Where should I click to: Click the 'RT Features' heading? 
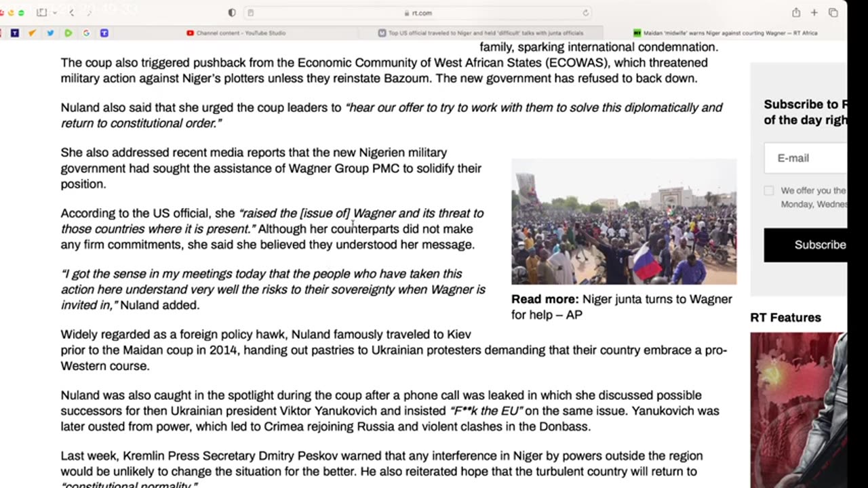[785, 318]
